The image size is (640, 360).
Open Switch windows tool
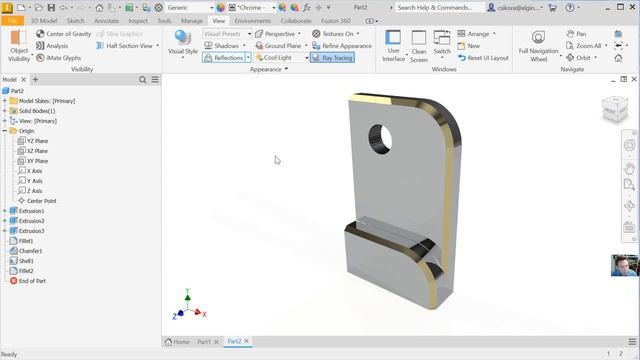(x=442, y=44)
